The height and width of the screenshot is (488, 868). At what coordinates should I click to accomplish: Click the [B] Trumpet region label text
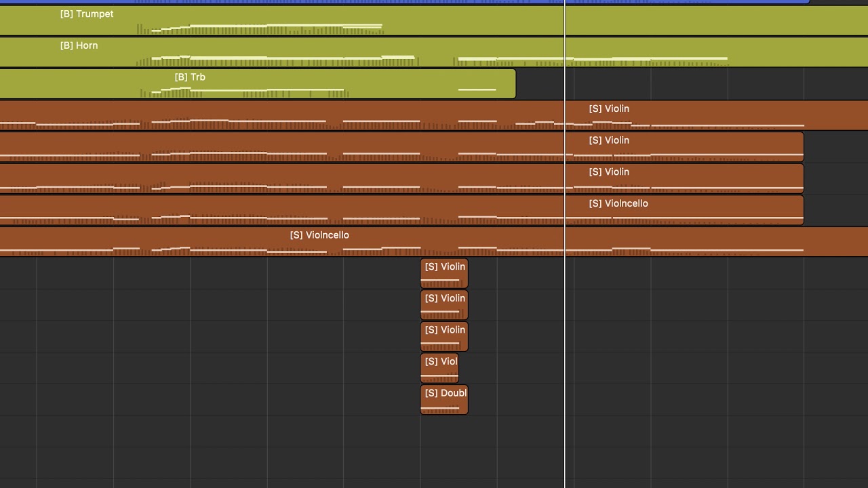87,14
